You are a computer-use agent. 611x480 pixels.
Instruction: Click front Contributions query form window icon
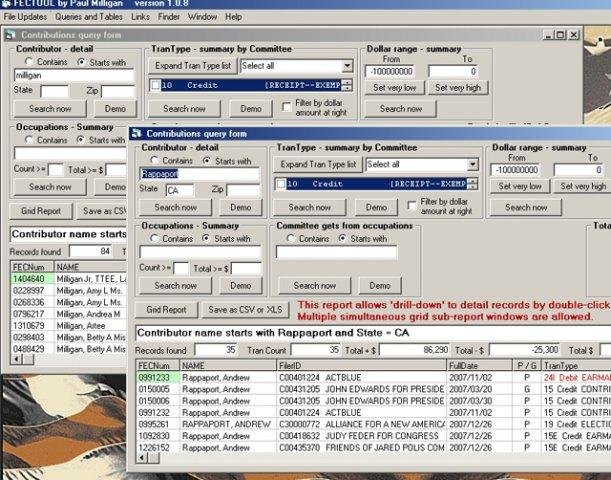click(136, 134)
